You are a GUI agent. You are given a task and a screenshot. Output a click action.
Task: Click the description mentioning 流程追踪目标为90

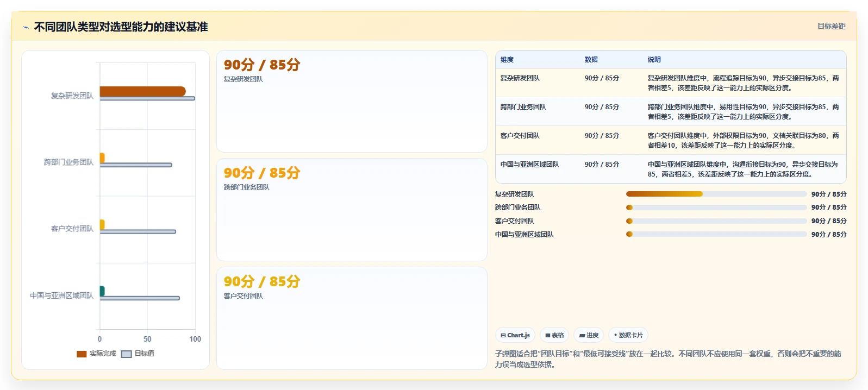click(x=744, y=83)
